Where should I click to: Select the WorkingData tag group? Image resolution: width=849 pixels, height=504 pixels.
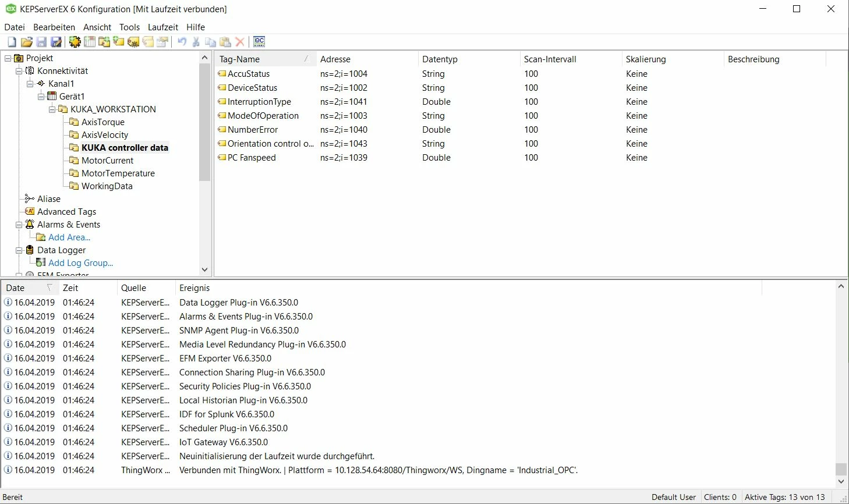(x=107, y=186)
